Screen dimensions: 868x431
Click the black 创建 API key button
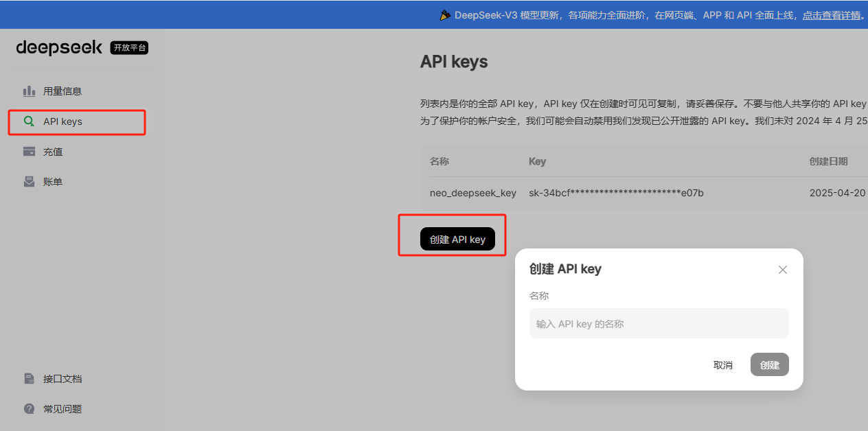(x=457, y=239)
